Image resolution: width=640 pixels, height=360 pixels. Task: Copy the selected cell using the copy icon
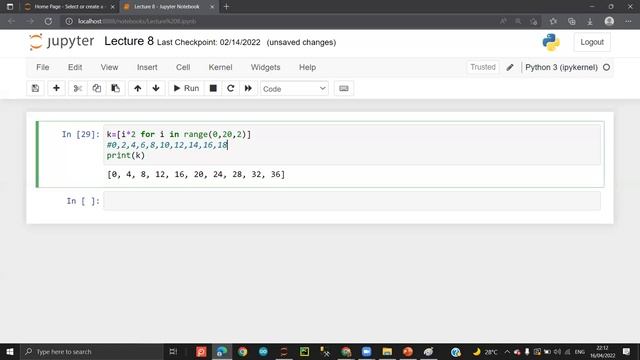coord(97,88)
